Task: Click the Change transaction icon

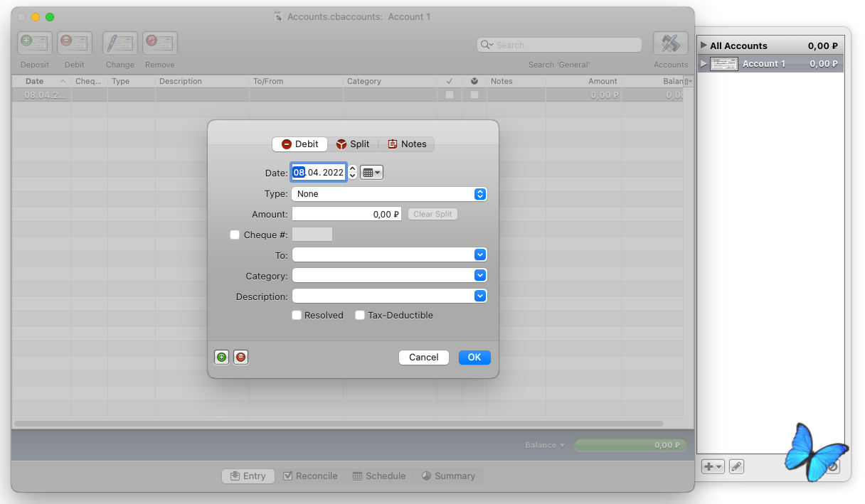Action: click(x=120, y=44)
